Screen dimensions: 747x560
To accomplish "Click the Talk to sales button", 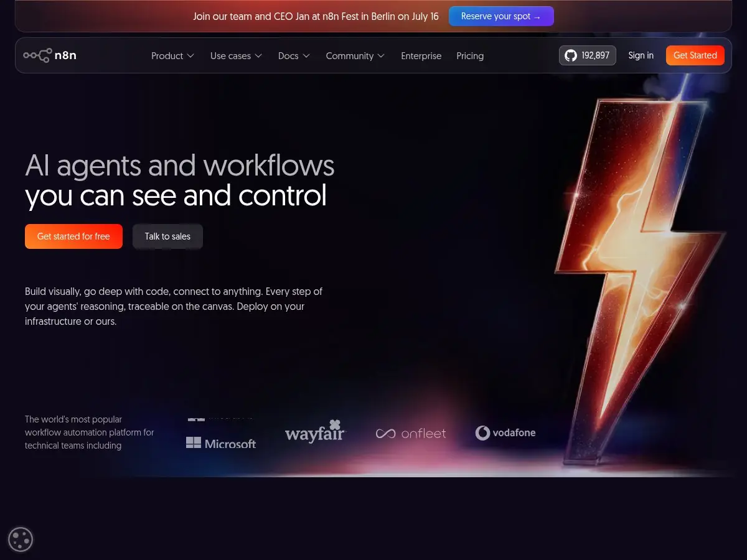I will [167, 236].
